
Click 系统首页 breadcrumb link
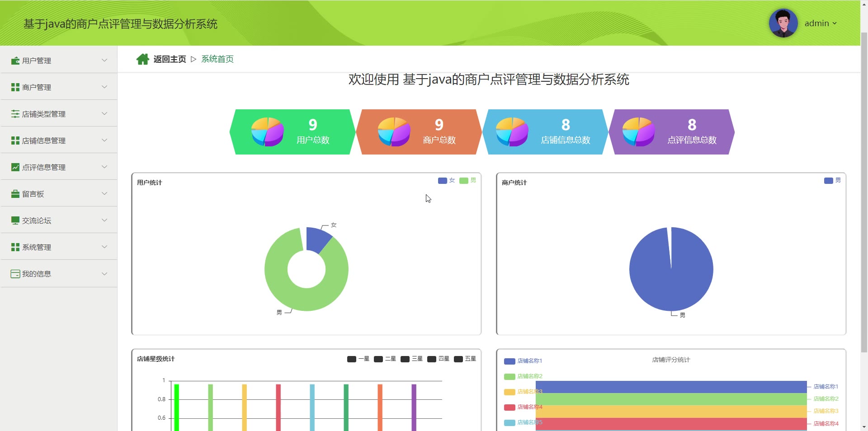point(217,59)
